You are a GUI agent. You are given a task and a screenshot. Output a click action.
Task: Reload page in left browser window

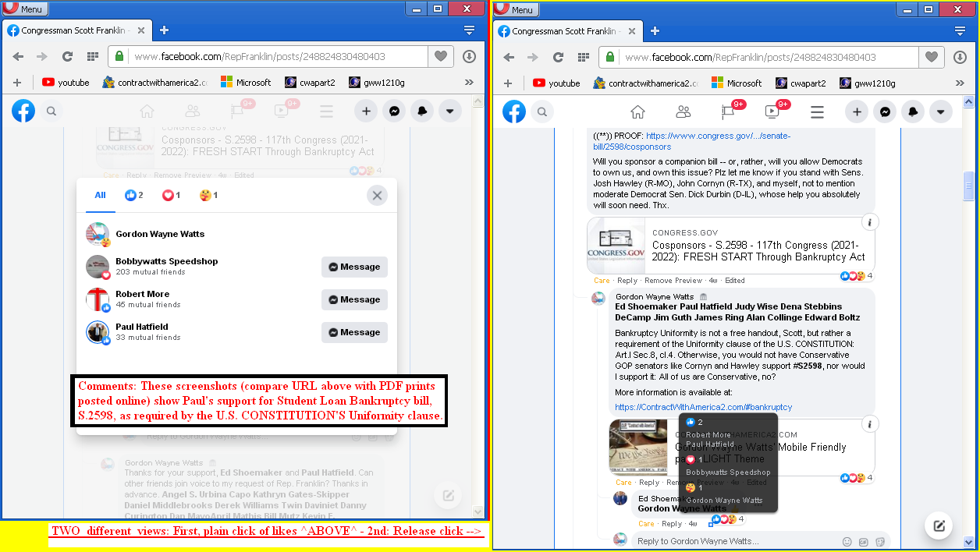click(x=68, y=57)
